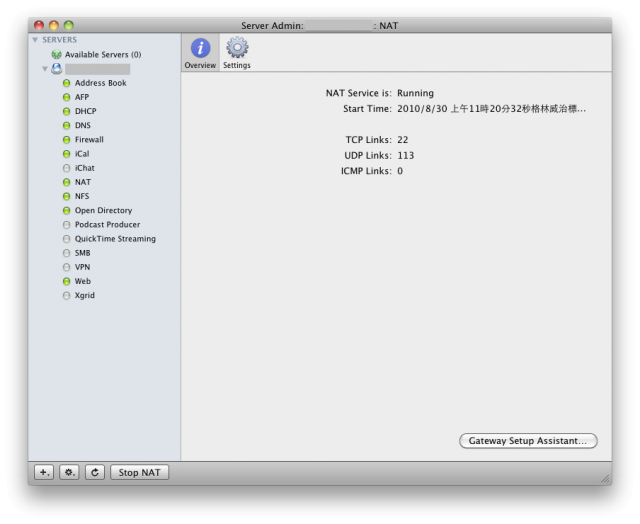
Task: Collapse the SERVERS section triangle
Action: pyautogui.click(x=35, y=40)
